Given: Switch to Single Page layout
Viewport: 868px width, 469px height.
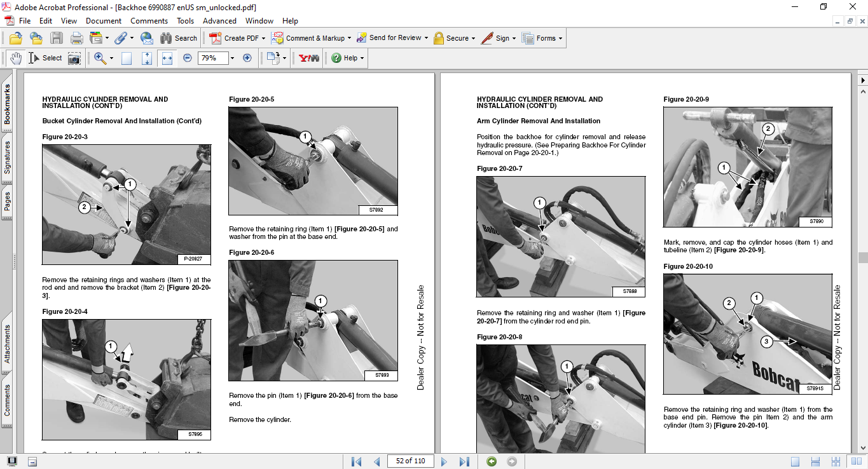Looking at the screenshot, I should 796,461.
